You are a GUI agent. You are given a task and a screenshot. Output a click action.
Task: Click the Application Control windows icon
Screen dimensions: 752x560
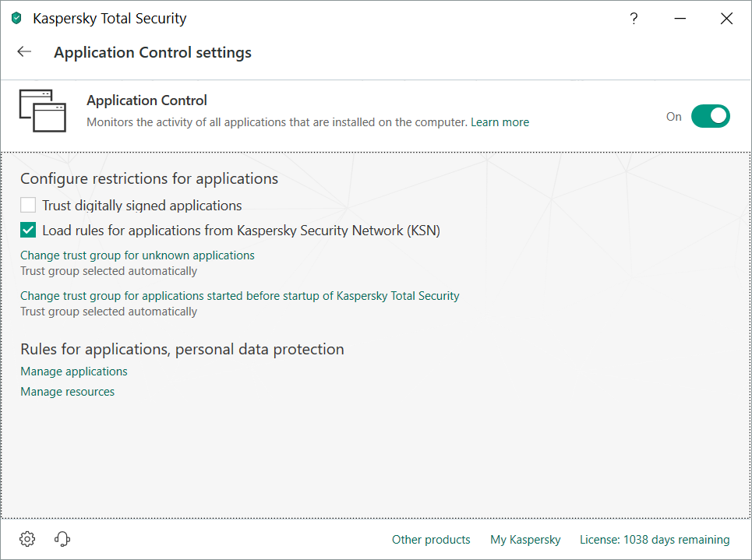coord(37,110)
